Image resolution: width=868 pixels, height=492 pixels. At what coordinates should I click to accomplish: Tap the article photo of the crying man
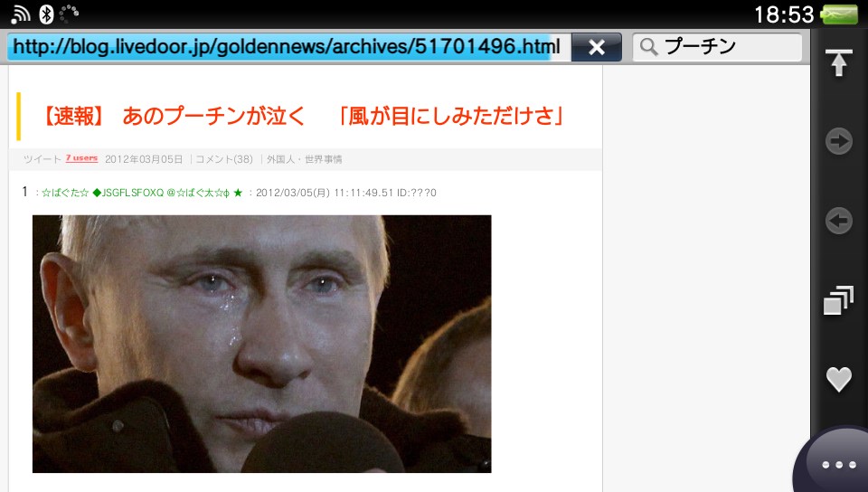(x=262, y=344)
